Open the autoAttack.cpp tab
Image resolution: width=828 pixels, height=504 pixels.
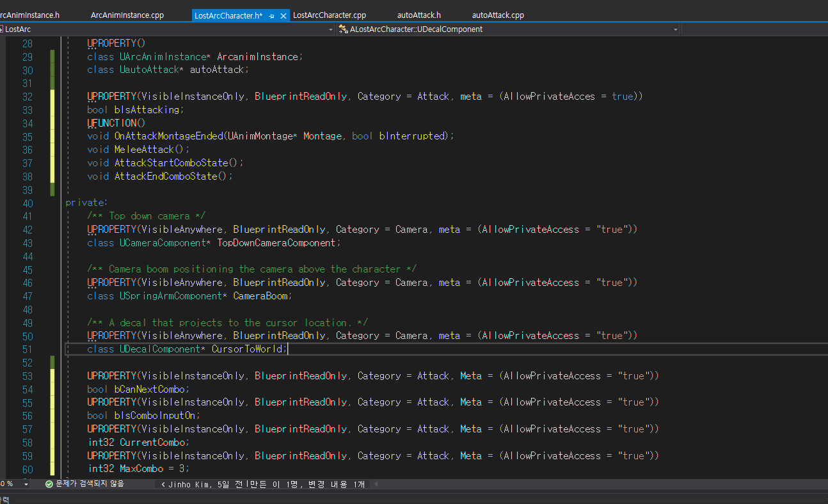[x=498, y=15]
